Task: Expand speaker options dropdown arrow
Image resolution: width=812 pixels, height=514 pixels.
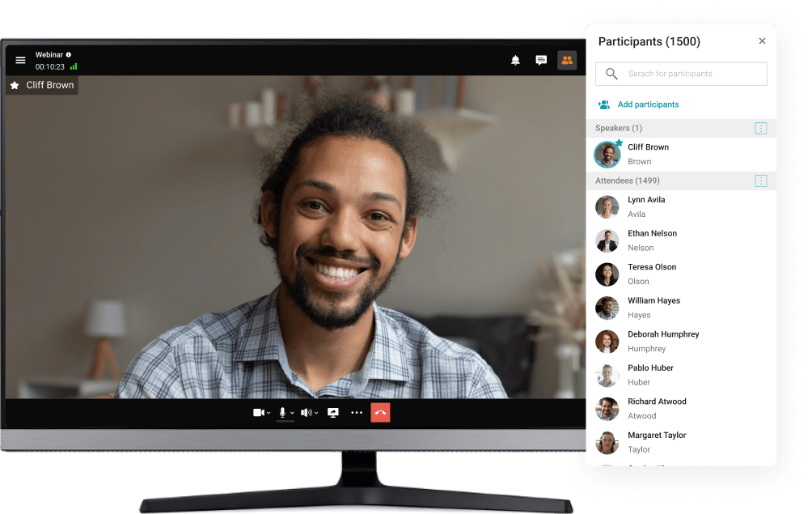Action: click(x=316, y=413)
